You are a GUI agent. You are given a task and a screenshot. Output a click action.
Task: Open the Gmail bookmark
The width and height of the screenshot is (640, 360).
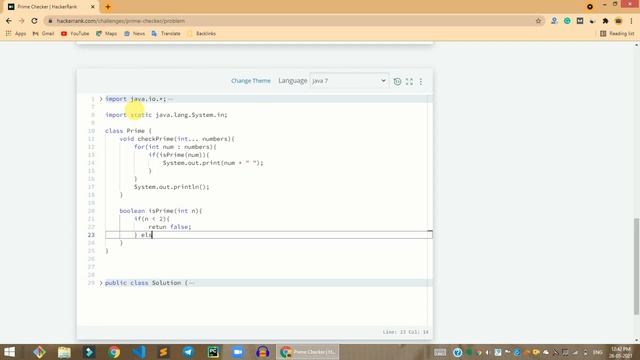(43, 33)
